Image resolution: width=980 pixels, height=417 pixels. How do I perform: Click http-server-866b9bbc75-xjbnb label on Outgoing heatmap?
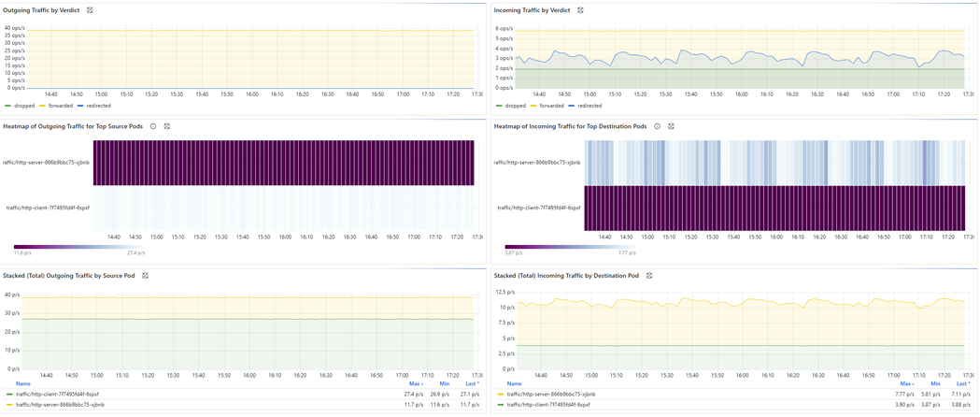48,163
